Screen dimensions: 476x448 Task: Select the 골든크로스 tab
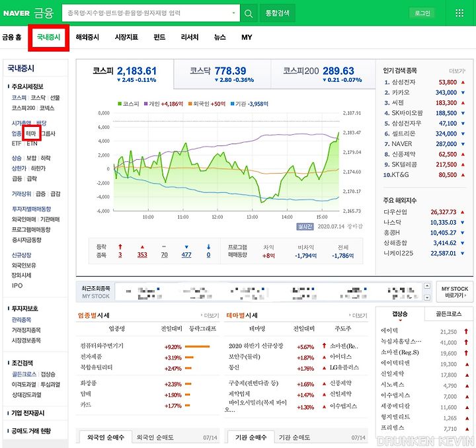(448, 314)
